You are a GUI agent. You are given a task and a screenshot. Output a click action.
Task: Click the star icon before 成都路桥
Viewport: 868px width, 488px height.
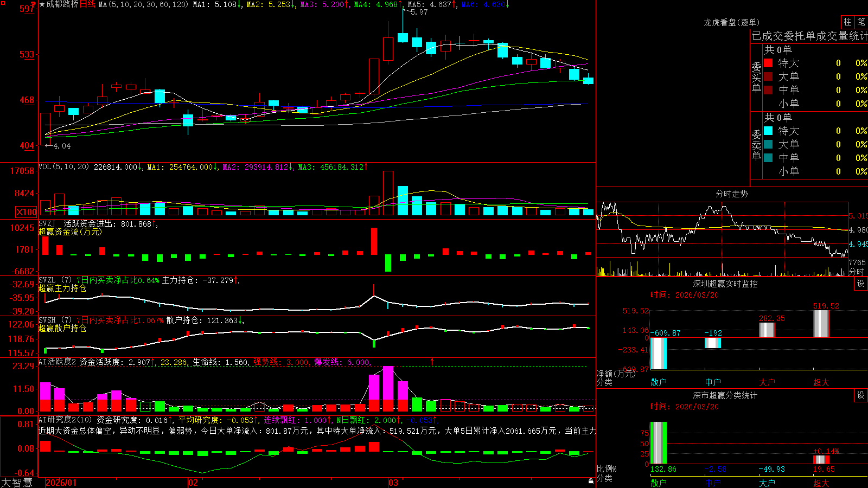[42, 4]
